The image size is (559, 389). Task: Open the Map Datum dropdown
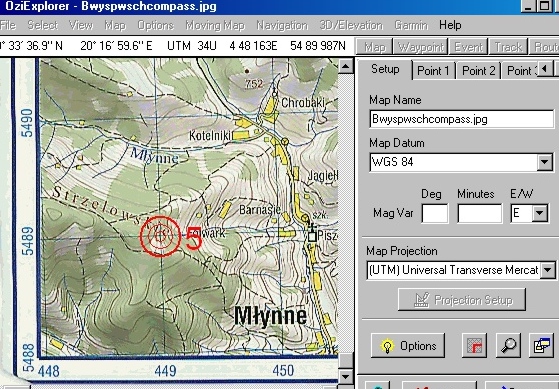coord(545,162)
